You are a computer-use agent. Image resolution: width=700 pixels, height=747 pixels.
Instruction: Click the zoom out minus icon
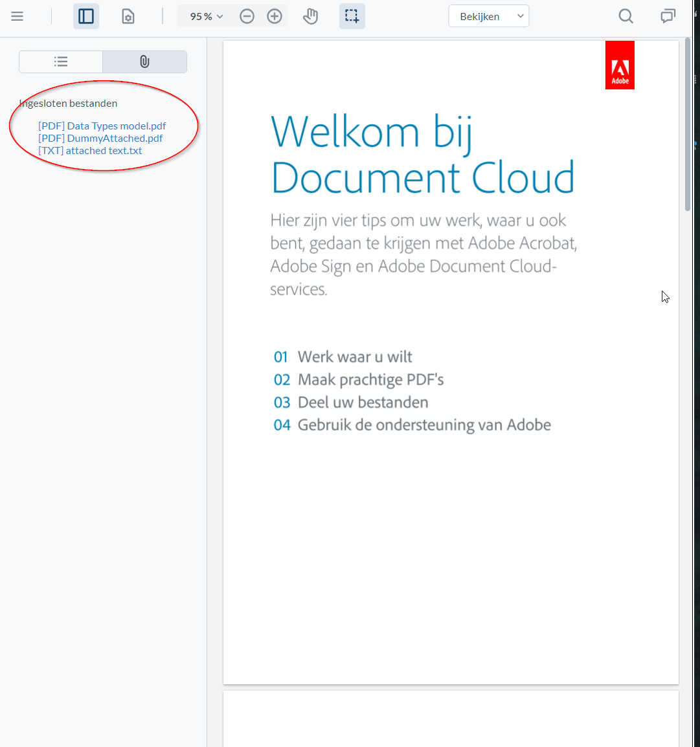247,17
